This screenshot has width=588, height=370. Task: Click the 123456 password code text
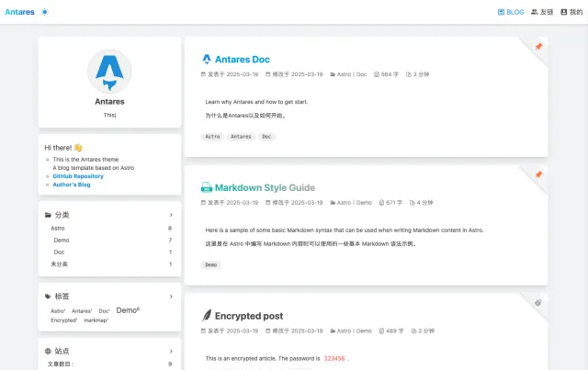334,358
